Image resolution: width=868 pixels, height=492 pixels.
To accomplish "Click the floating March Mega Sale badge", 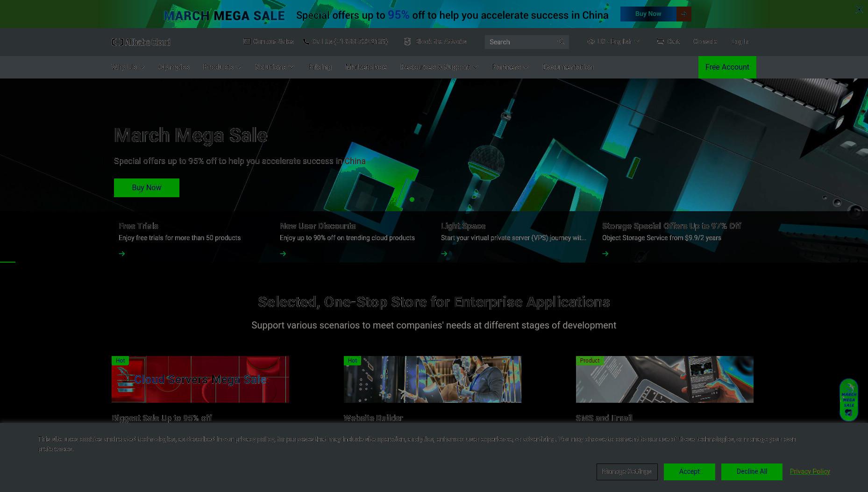I will click(x=849, y=399).
